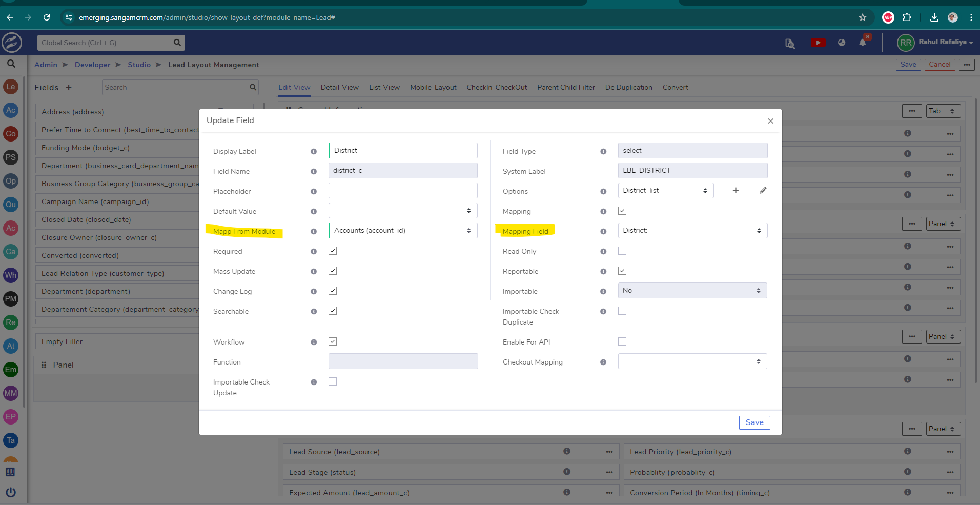This screenshot has width=980, height=505.
Task: Add new option list with plus icon
Action: click(x=736, y=190)
